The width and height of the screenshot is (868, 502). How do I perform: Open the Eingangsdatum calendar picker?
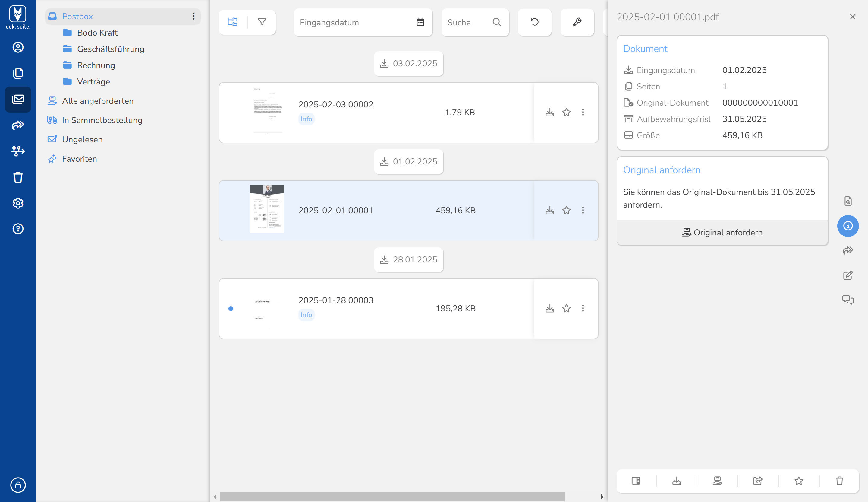420,22
